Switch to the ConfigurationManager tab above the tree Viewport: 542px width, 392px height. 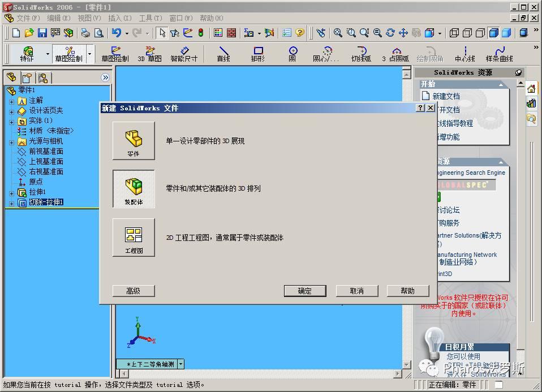click(x=43, y=77)
